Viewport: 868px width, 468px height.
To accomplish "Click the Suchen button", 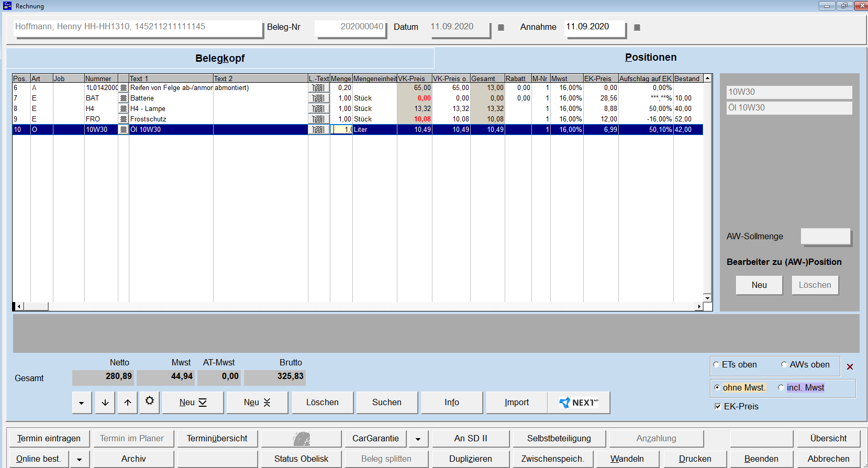I will (x=387, y=403).
